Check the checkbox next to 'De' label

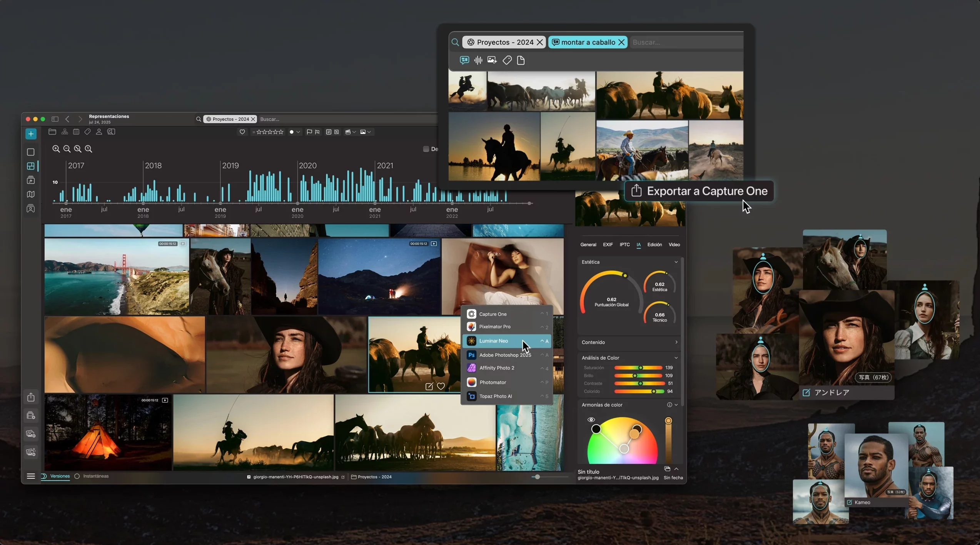[426, 149]
